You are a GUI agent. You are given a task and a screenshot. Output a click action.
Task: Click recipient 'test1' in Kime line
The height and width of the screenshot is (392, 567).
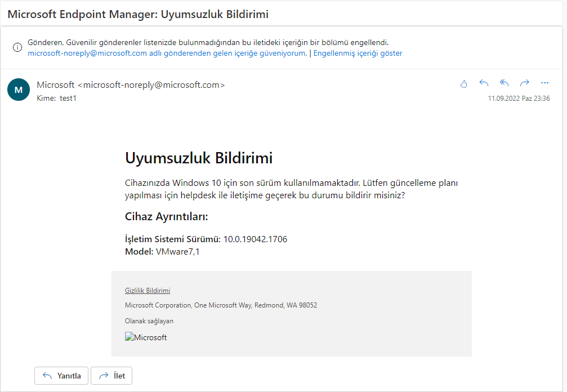68,99
